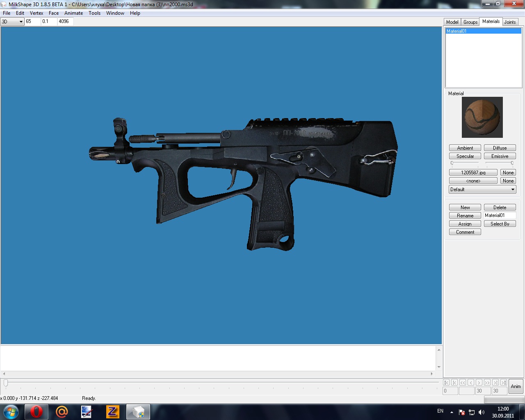Click the Opera browser taskbar icon
Image resolution: width=525 pixels, height=420 pixels.
(x=36, y=411)
